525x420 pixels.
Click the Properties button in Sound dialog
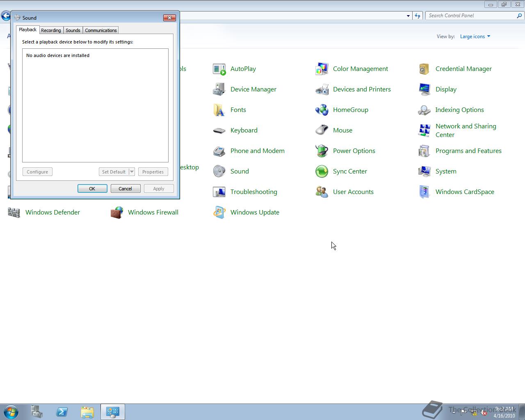click(x=153, y=172)
